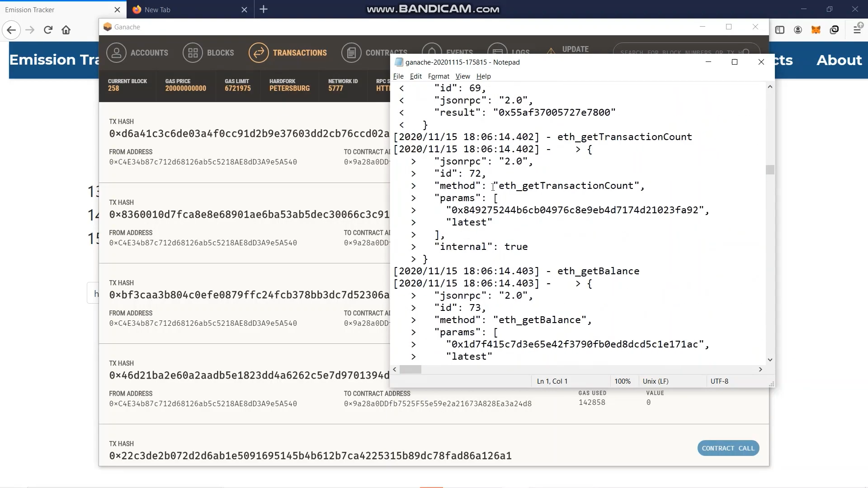Open the Accounts page in Ganache
The width and height of the screenshot is (868, 488).
pos(137,53)
